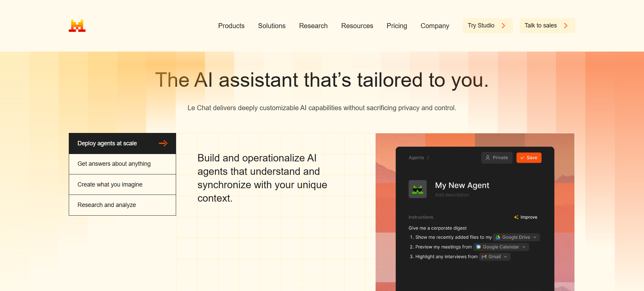Click the Google Drive logo icon
The height and width of the screenshot is (291, 644).
[498, 237]
